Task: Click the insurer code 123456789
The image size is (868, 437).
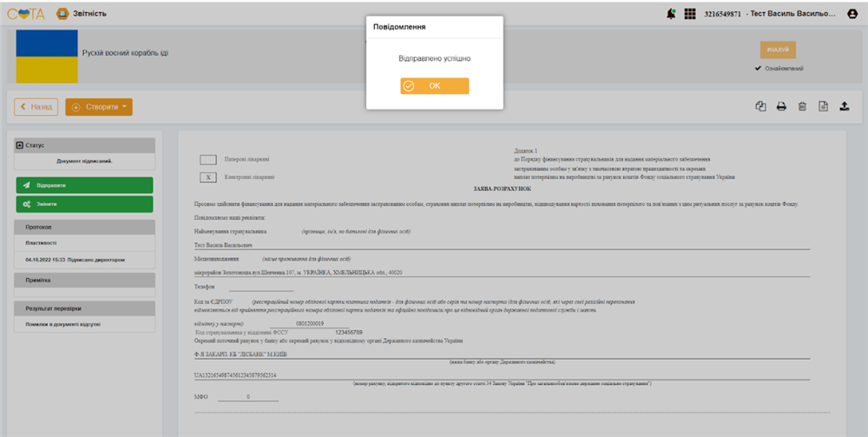Action: coord(348,333)
